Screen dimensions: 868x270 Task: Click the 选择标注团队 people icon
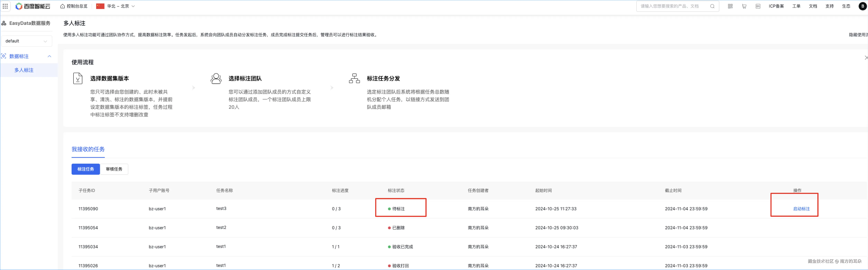click(216, 78)
